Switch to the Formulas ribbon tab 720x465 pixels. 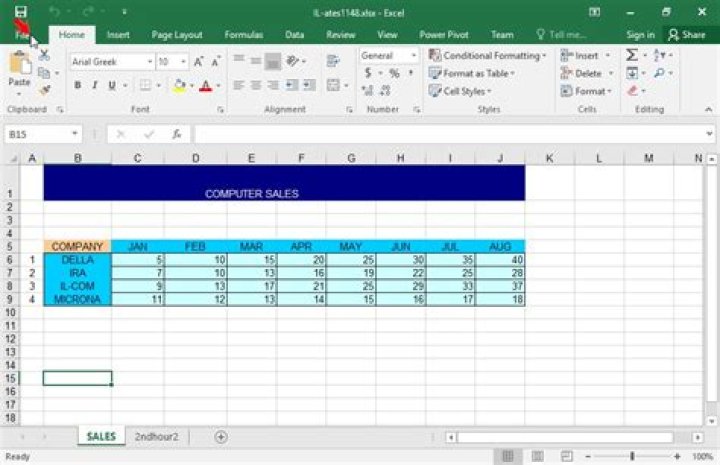(244, 35)
